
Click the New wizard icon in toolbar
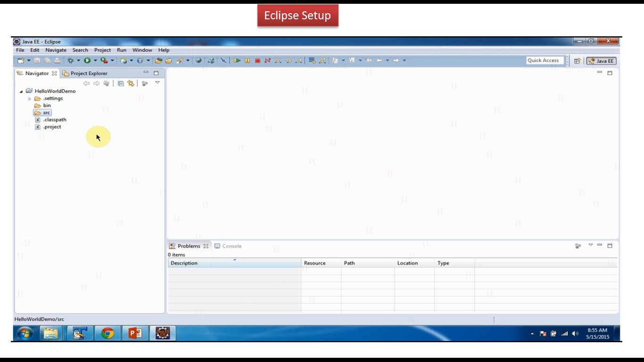tap(21, 60)
